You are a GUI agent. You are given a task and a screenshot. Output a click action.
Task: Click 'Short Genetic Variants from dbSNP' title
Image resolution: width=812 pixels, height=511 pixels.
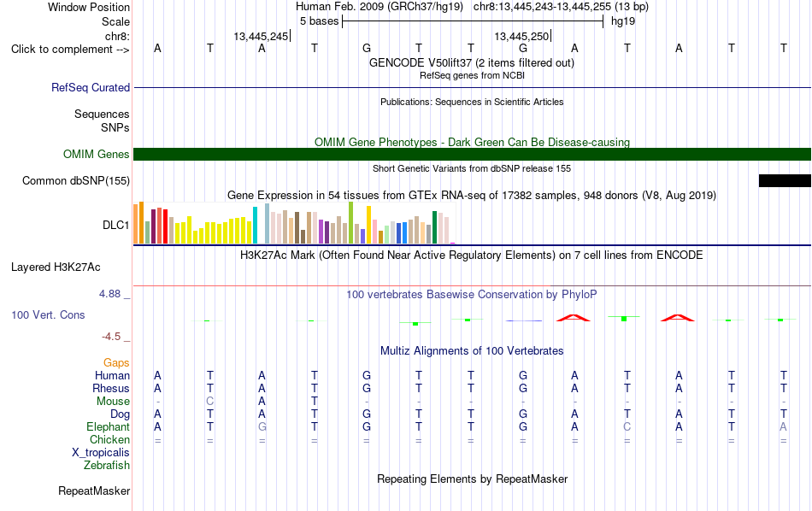point(472,168)
